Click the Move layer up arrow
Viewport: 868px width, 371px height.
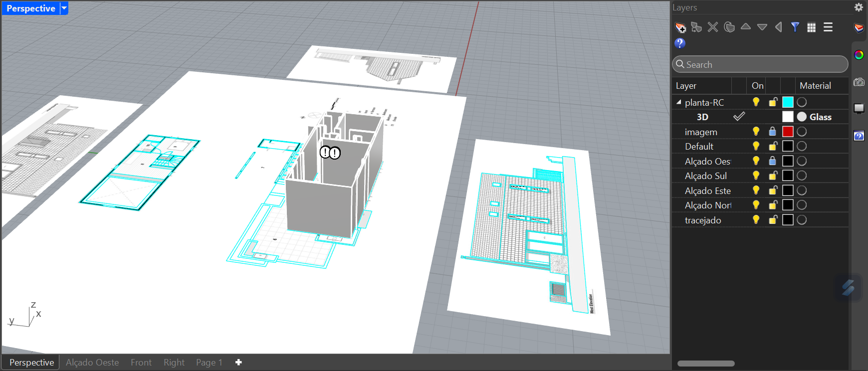point(746,27)
